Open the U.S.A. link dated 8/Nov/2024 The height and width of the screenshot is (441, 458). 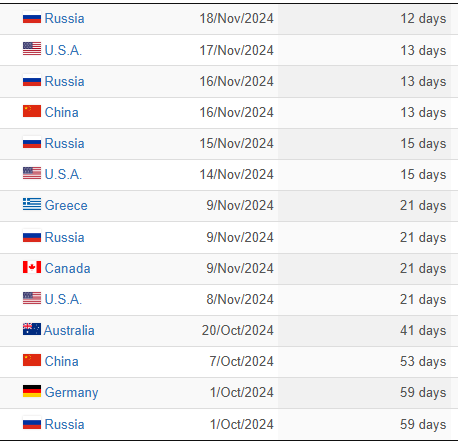pyautogui.click(x=63, y=299)
